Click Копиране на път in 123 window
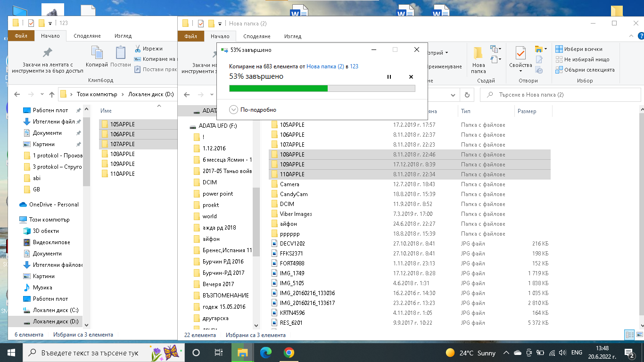 click(156, 59)
